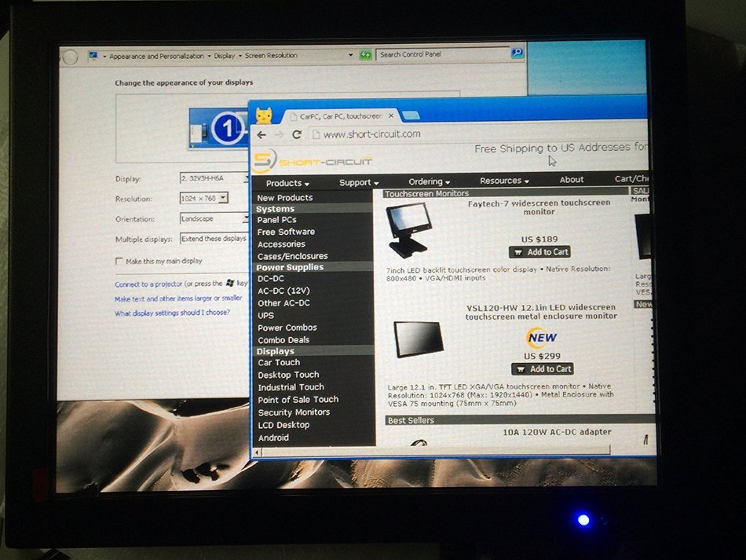This screenshot has width=746, height=560.
Task: Open New Products in sidebar
Action: click(285, 197)
